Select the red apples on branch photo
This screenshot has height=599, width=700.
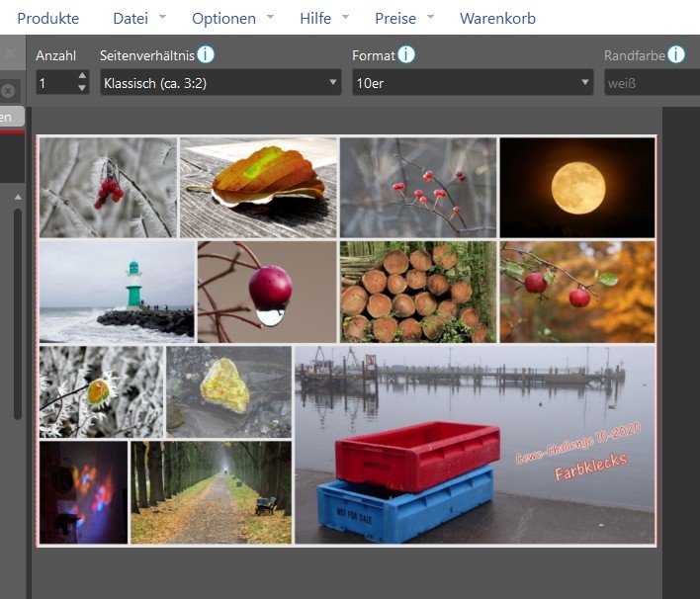pyautogui.click(x=577, y=292)
